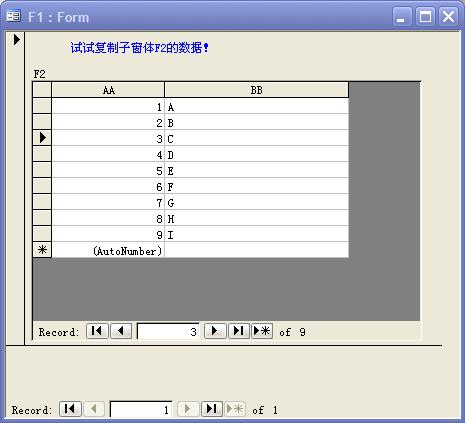This screenshot has width=465, height=423.
Task: Click the new-record asterisk row selector
Action: coord(42,250)
